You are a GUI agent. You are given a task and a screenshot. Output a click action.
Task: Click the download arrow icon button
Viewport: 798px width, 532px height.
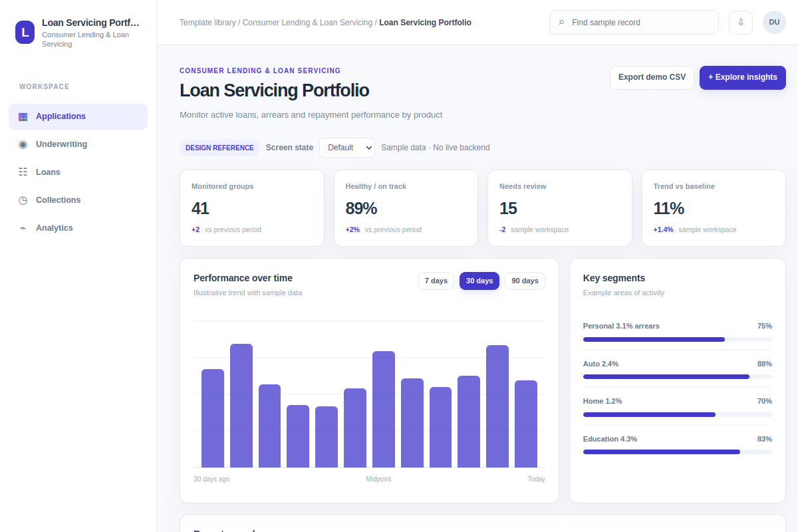point(741,23)
